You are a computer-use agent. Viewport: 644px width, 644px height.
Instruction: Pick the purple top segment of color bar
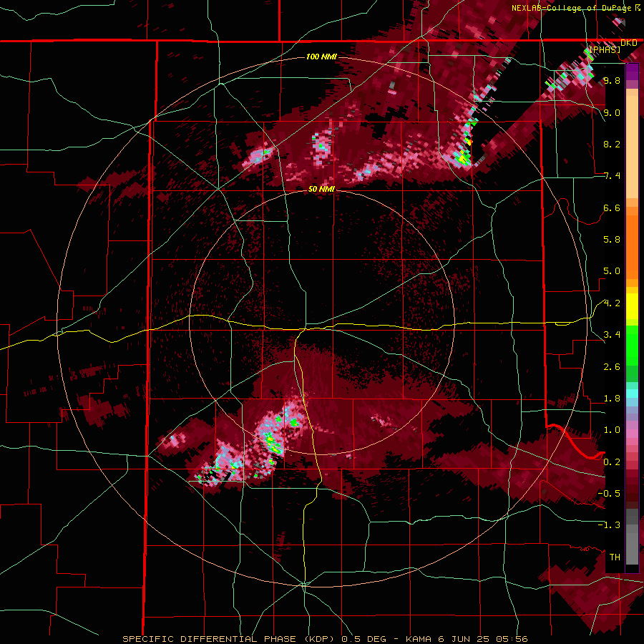coord(632,72)
